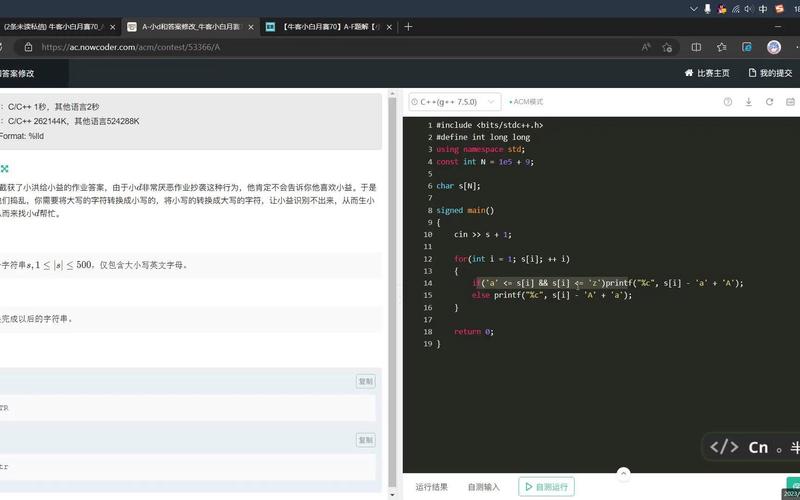Click the for loop code line 12
The image size is (800, 500).
(x=512, y=259)
